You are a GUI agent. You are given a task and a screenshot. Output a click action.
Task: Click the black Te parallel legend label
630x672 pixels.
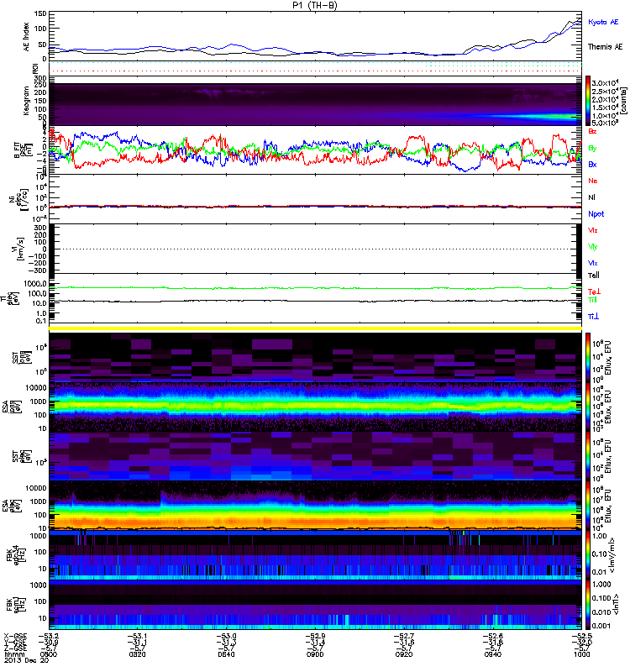point(594,276)
